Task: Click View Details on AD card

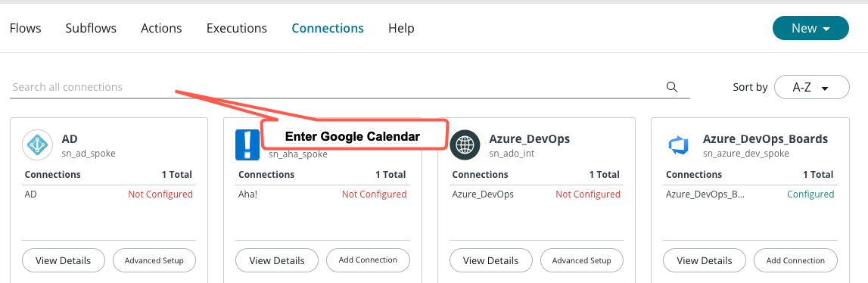Action: coord(64,260)
